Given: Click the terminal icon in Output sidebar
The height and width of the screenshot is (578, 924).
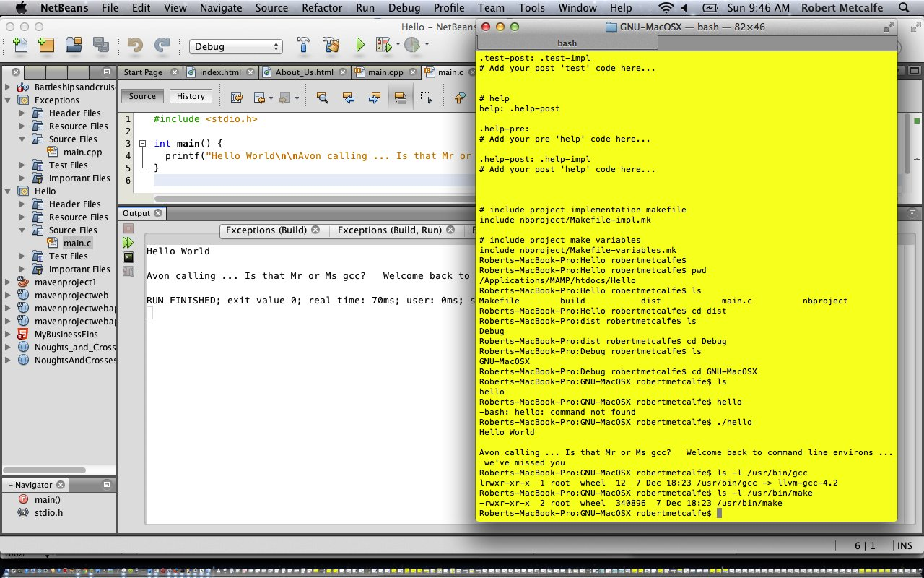Looking at the screenshot, I should pos(128,257).
